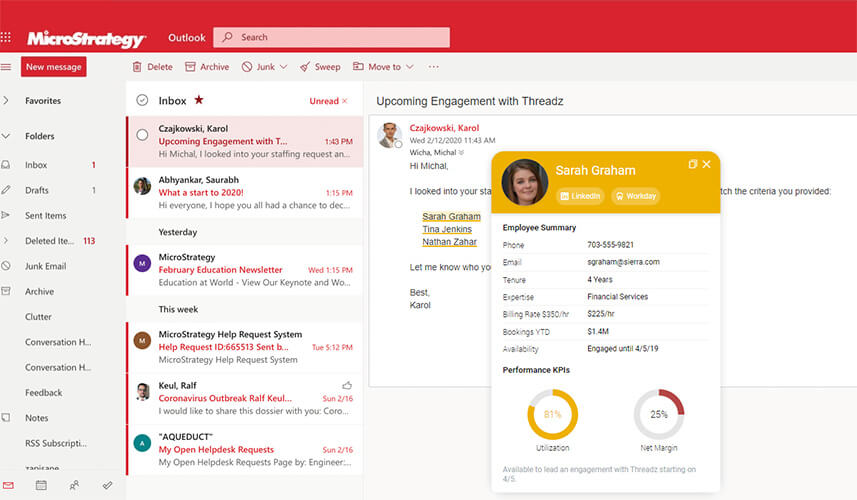The image size is (857, 500).
Task: Click the Sweep broom icon
Action: 305,67
